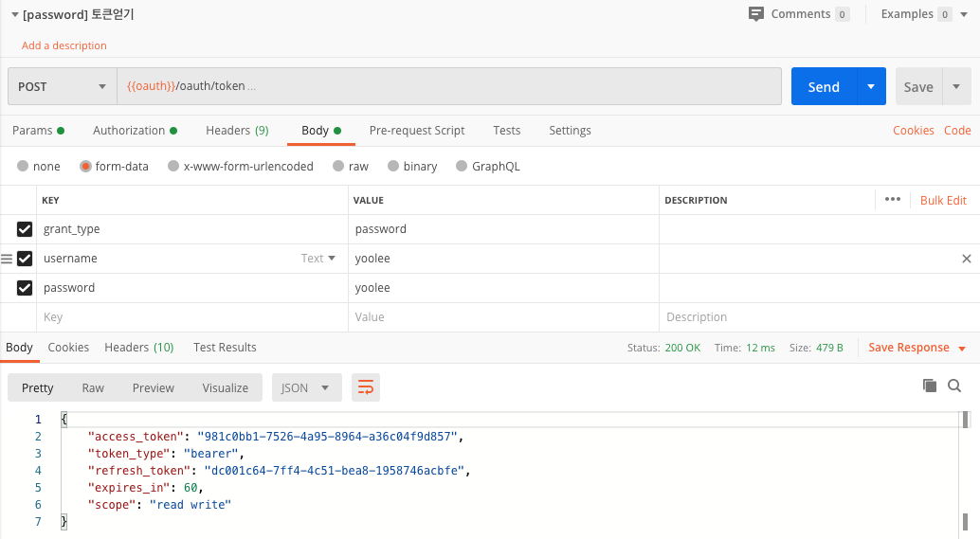Select binary body type

(393, 166)
